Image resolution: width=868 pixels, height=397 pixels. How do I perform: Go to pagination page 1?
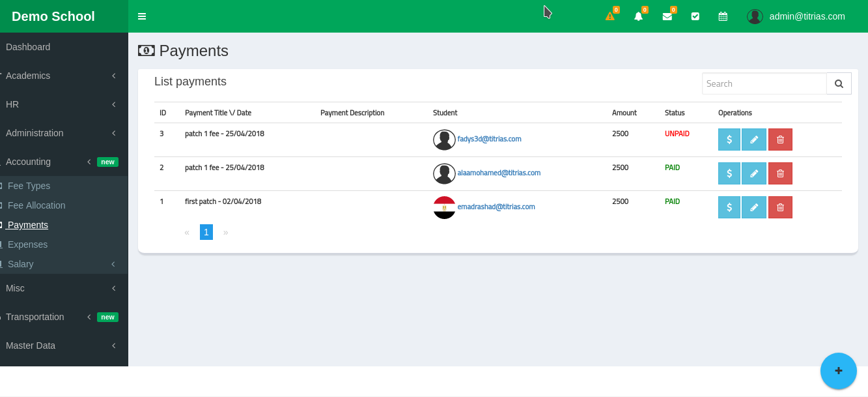pos(206,232)
